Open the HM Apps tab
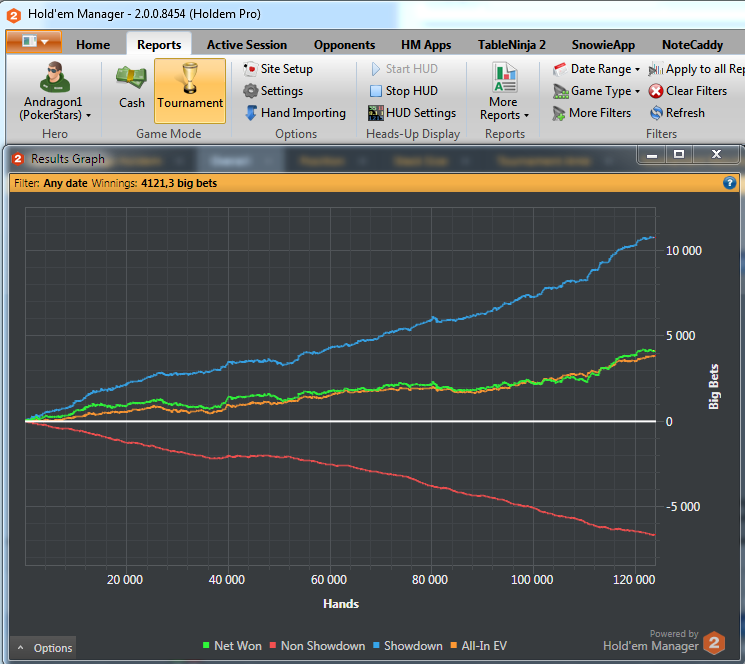The width and height of the screenshot is (745, 664). (x=426, y=45)
